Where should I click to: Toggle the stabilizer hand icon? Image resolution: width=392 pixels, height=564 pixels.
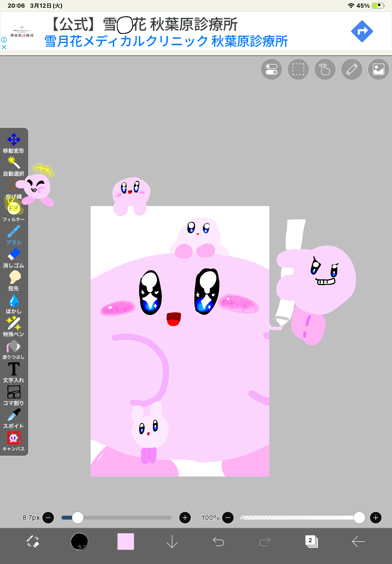(x=325, y=69)
